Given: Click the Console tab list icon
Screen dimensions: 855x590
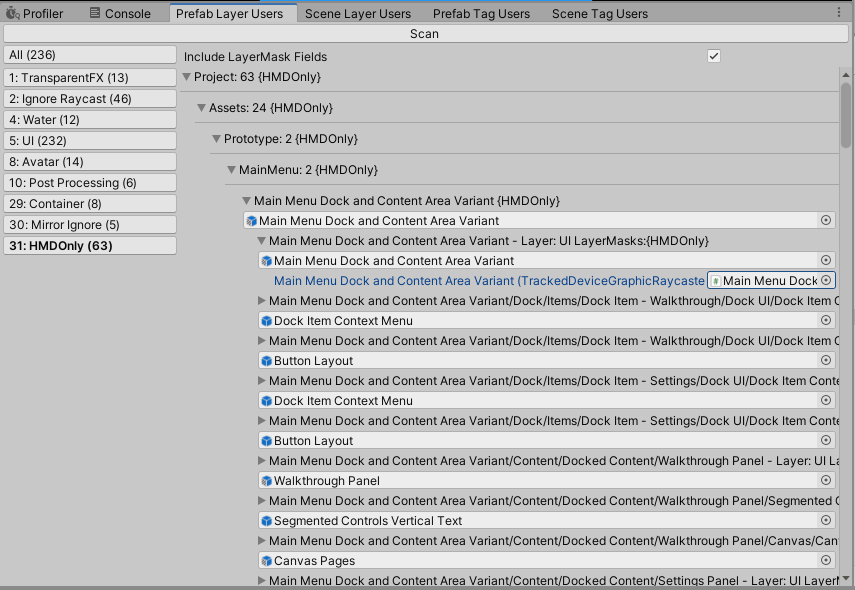Looking at the screenshot, I should pos(95,13).
